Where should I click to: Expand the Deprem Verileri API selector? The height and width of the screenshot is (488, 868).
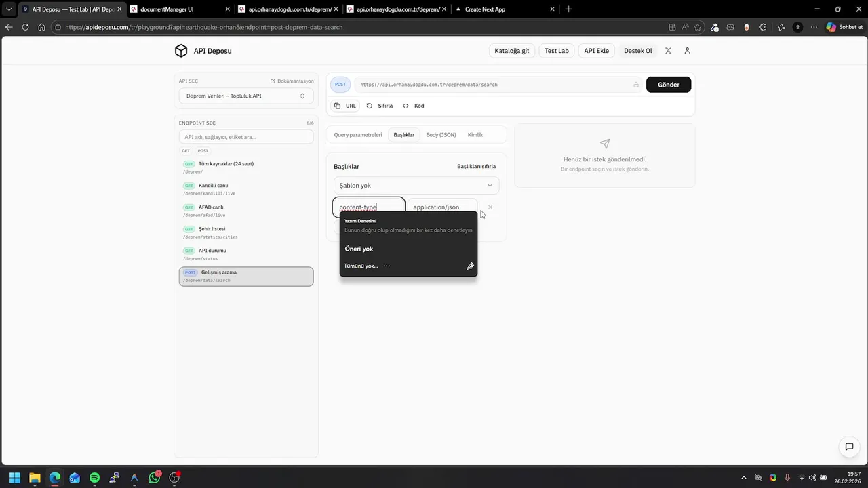(246, 96)
